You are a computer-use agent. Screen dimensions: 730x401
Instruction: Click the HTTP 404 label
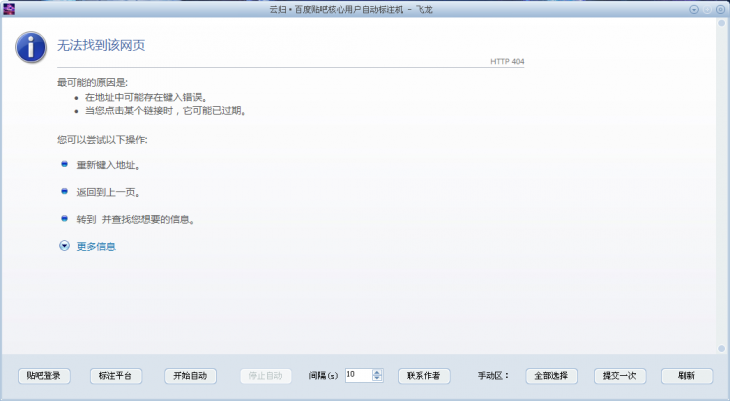pos(507,61)
